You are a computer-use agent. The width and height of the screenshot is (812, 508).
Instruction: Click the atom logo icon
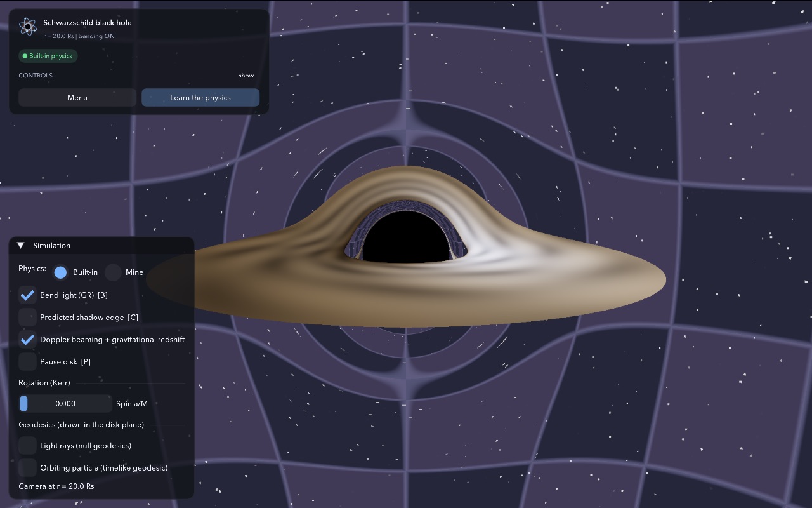(x=27, y=26)
